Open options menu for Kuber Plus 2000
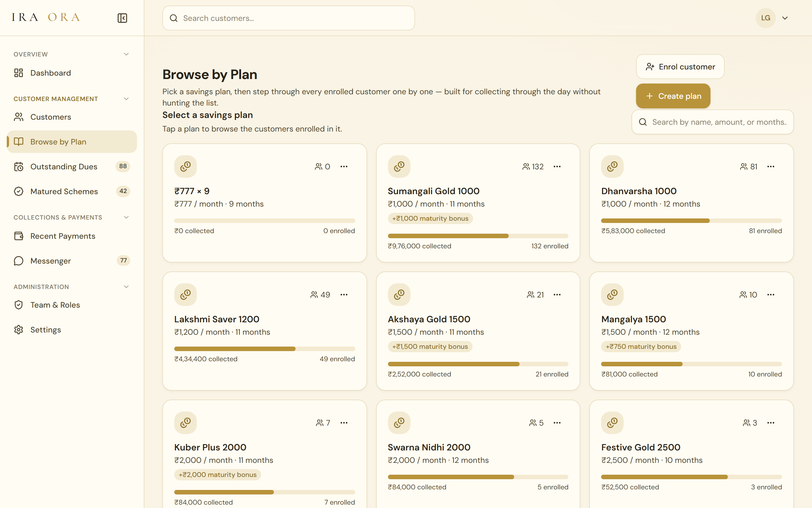812x508 pixels. (x=344, y=423)
